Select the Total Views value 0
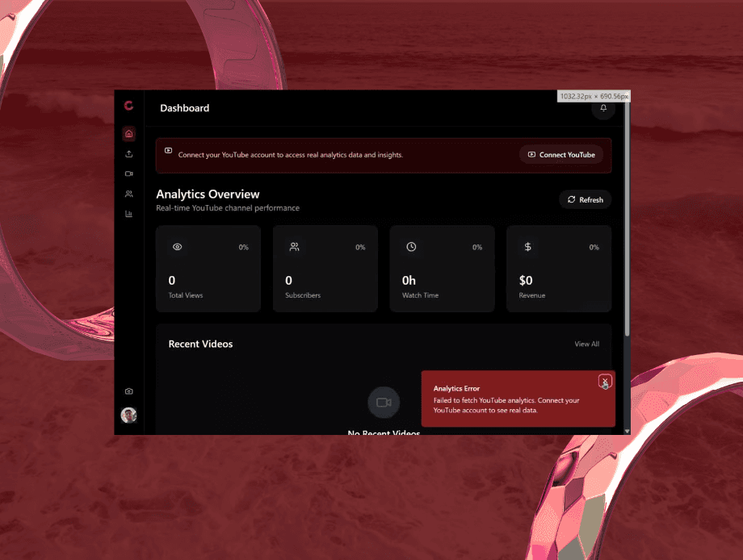The height and width of the screenshot is (560, 743). [172, 280]
